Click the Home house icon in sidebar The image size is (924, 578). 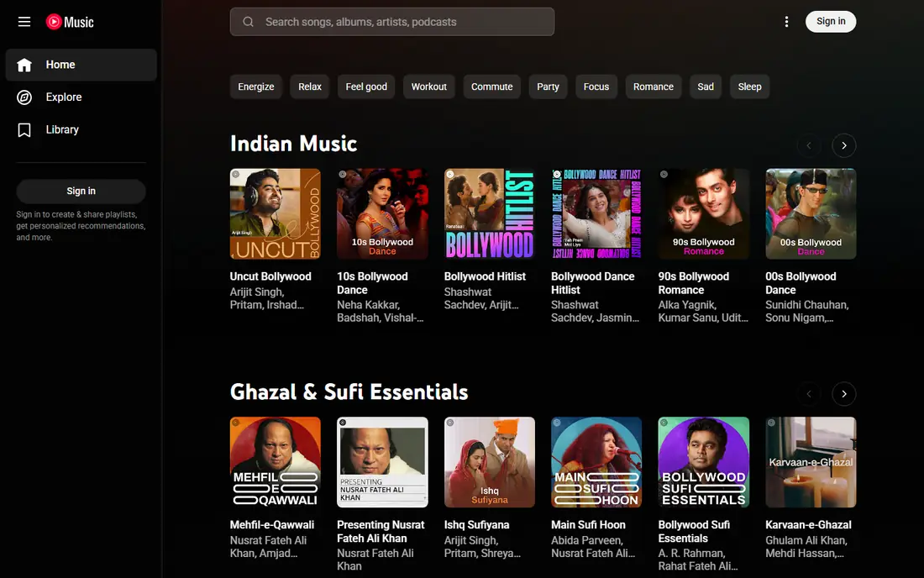point(24,65)
